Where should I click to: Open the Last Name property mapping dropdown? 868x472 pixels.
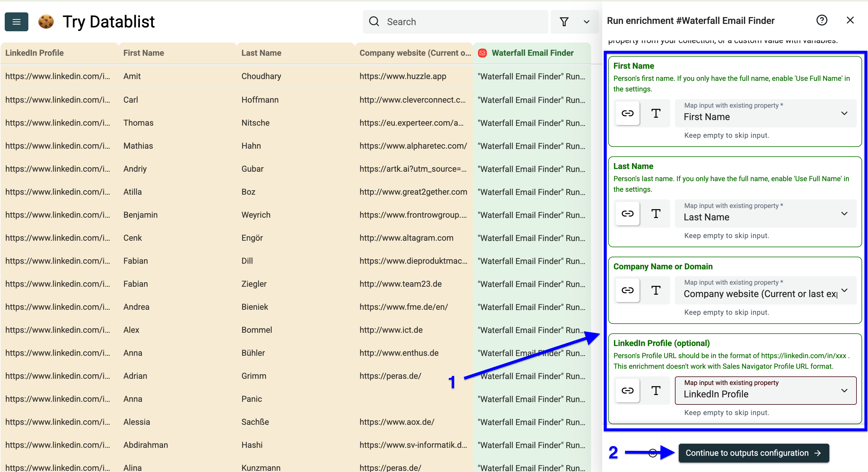tap(766, 214)
